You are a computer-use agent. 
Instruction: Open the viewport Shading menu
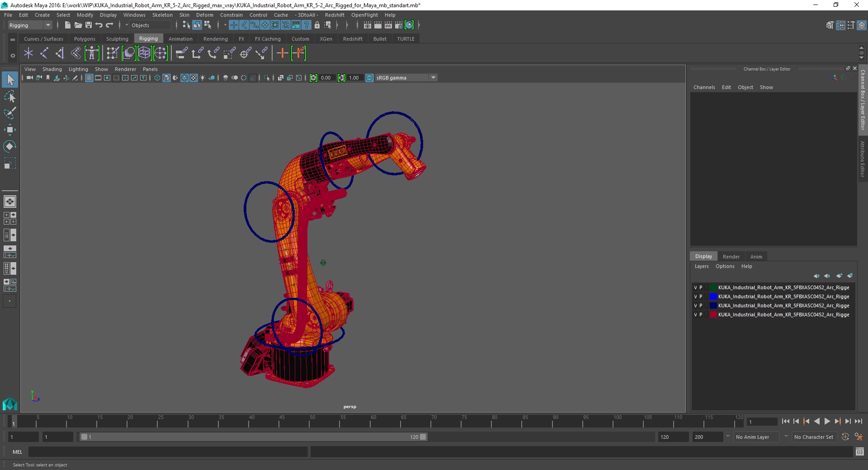[x=52, y=69]
